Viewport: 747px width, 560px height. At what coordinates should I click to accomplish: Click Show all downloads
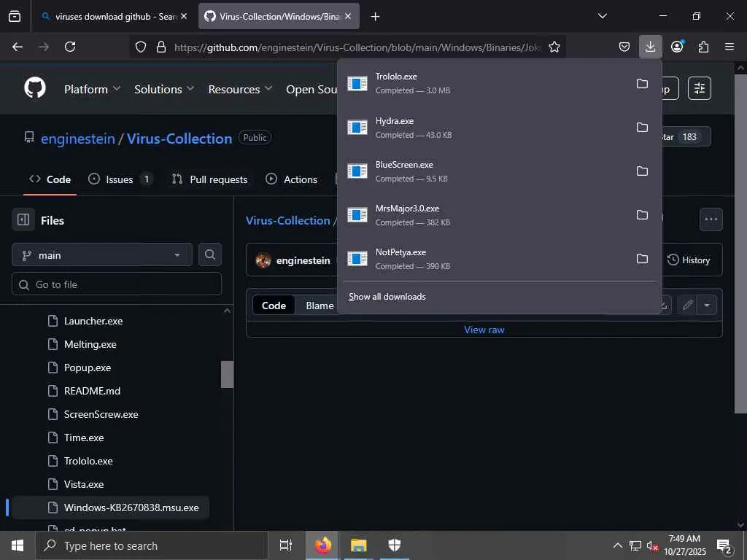coord(387,297)
